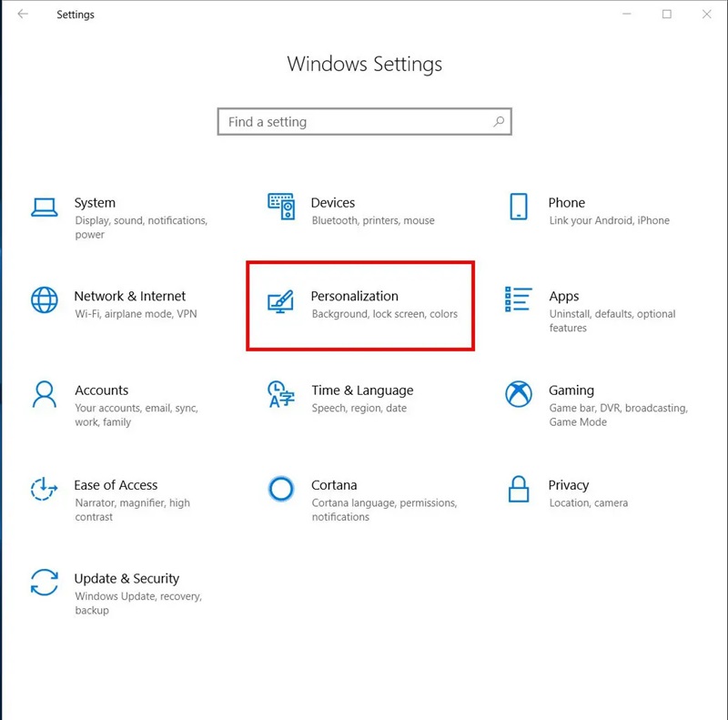Open the Apps list icon
728x720 pixels.
pos(519,299)
